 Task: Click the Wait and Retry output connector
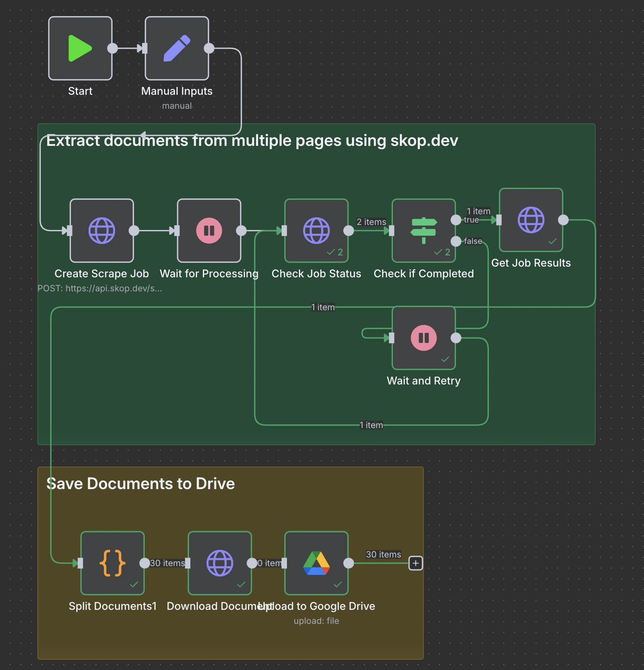click(456, 338)
